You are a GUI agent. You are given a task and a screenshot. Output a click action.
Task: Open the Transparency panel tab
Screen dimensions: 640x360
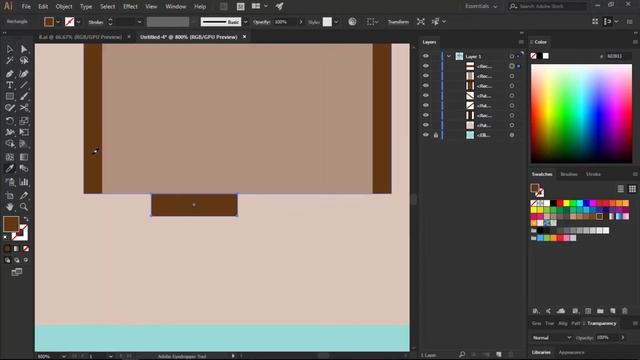[602, 323]
